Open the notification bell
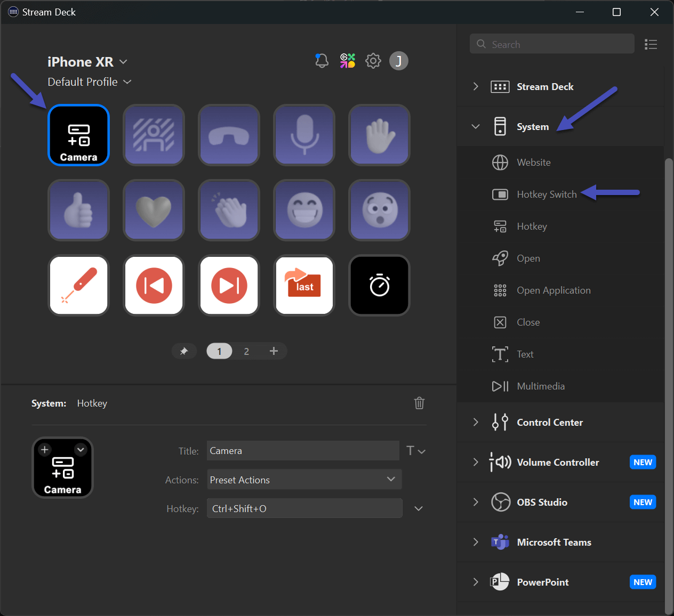Screen dimensions: 674x616 point(322,60)
